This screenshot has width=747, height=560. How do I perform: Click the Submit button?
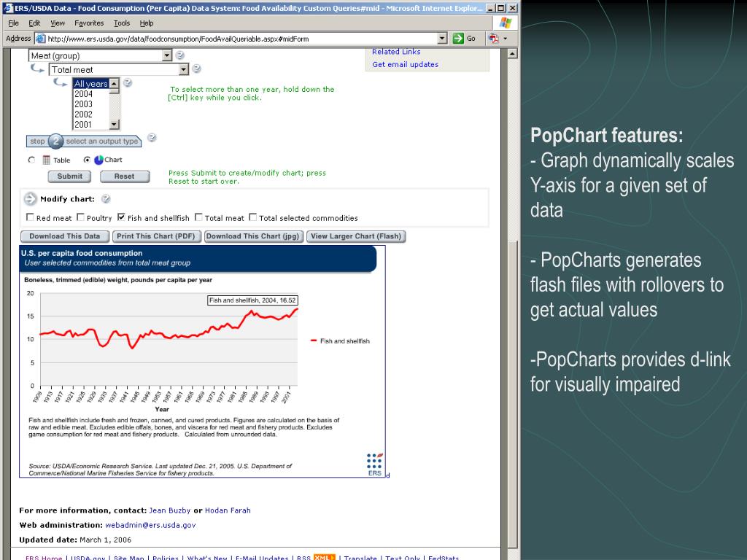pyautogui.click(x=69, y=176)
